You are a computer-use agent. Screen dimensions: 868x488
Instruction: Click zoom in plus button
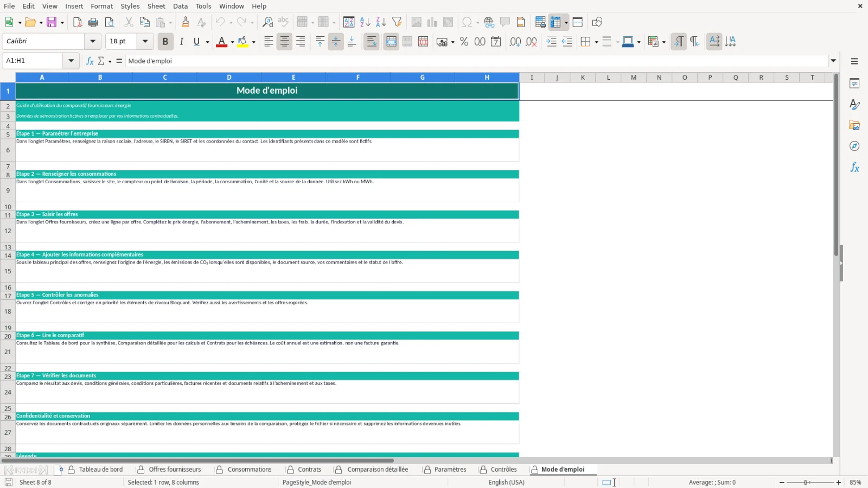point(839,483)
